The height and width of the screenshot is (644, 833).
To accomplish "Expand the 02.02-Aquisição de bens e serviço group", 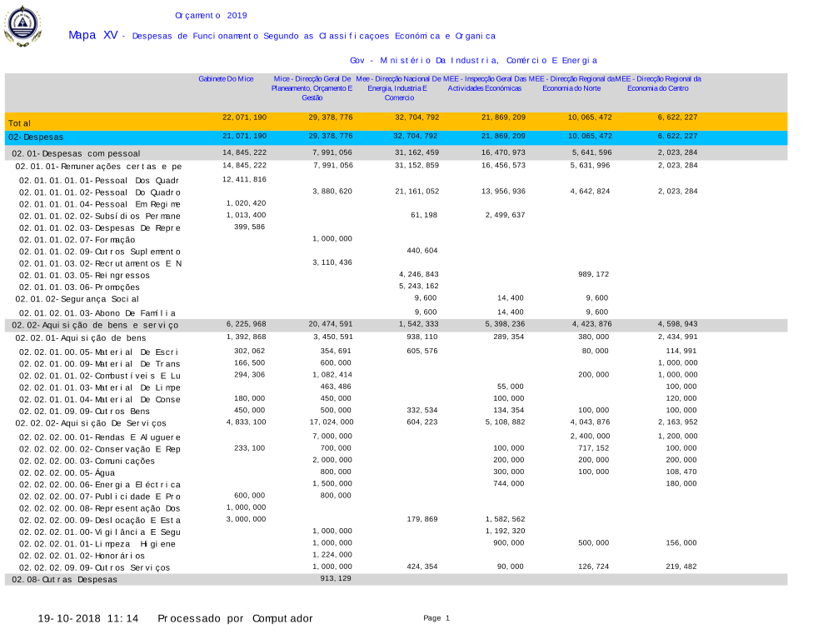I will coord(94,325).
